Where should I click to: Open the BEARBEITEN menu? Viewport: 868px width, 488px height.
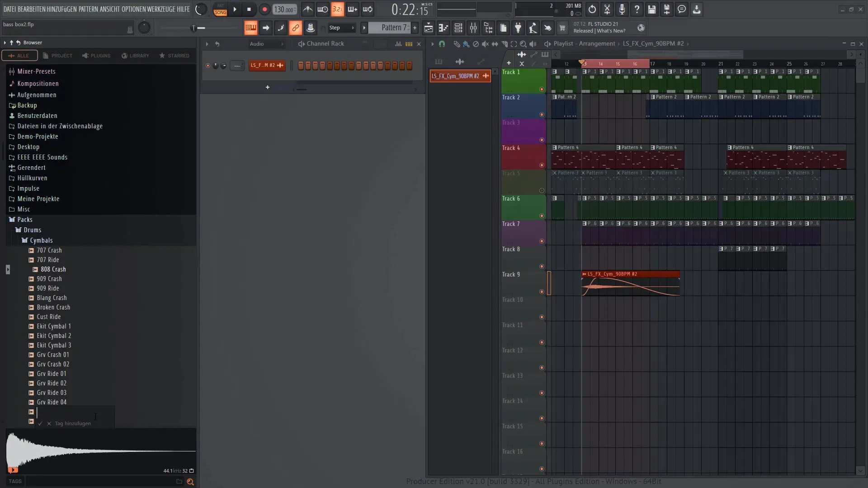click(x=31, y=9)
